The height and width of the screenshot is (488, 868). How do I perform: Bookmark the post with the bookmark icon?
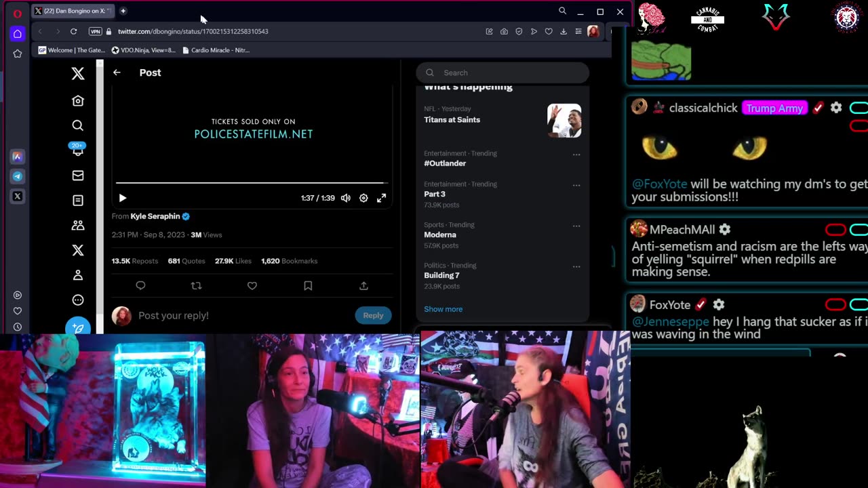308,286
